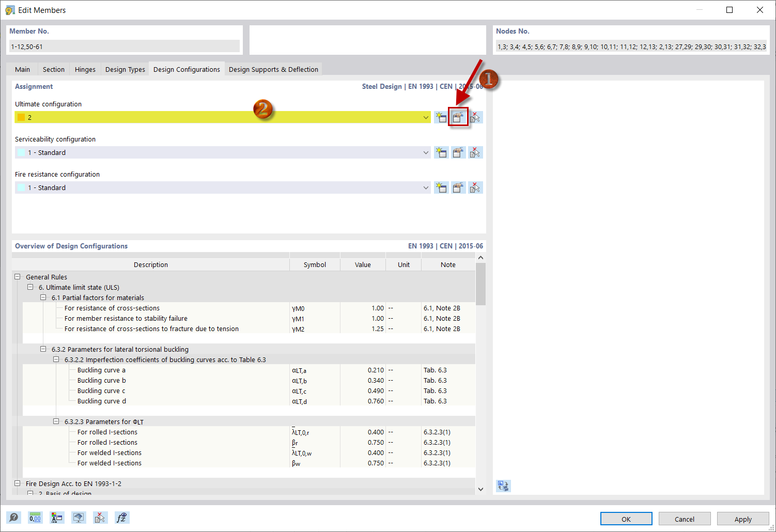
Task: Select the fx formula eye tool
Action: point(122,517)
